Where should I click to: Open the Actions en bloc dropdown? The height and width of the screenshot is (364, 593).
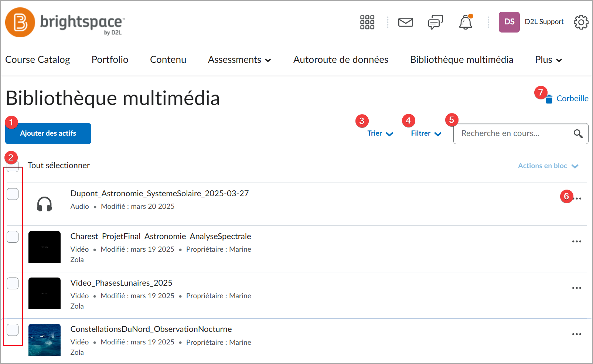coord(548,166)
